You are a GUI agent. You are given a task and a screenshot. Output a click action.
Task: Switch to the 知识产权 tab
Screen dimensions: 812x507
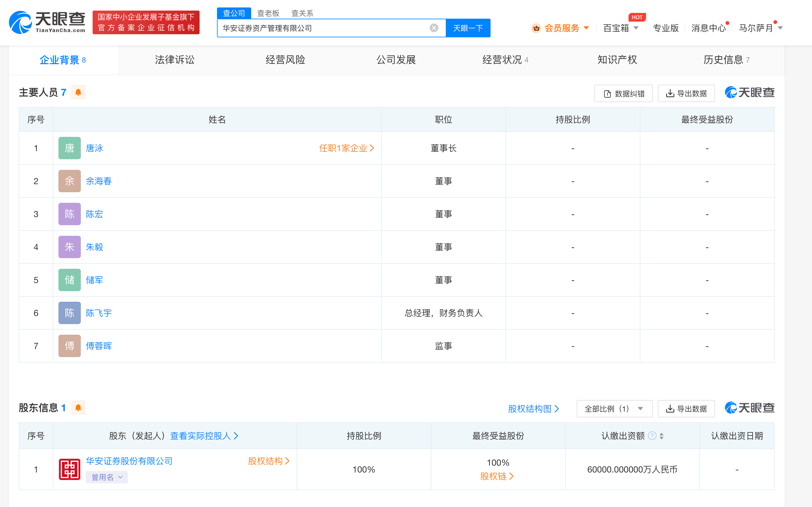(617, 60)
